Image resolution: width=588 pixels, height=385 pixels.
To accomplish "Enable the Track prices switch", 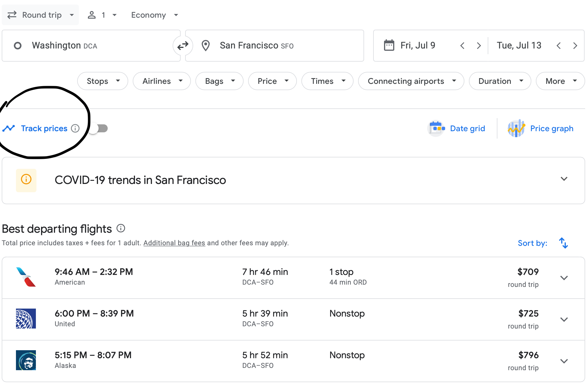I will (x=98, y=128).
